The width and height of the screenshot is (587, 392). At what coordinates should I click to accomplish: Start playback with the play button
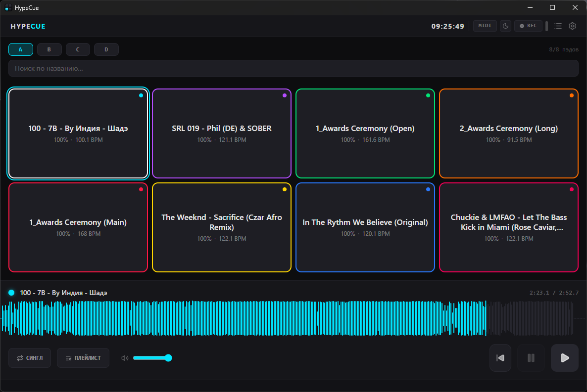pyautogui.click(x=565, y=358)
